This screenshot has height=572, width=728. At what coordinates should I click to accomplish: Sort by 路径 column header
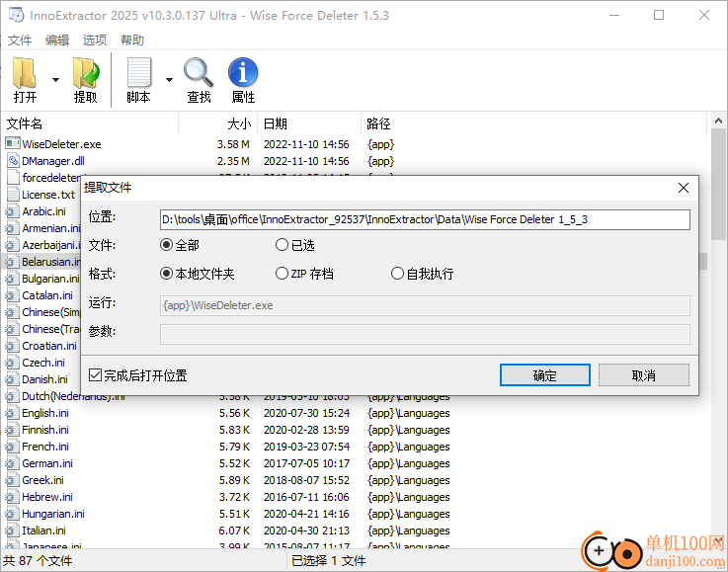tap(534, 123)
